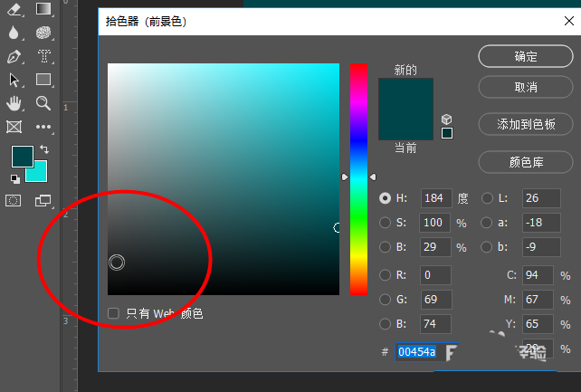Click 添加到色板 button
Image resolution: width=581 pixels, height=392 pixels.
coord(526,124)
